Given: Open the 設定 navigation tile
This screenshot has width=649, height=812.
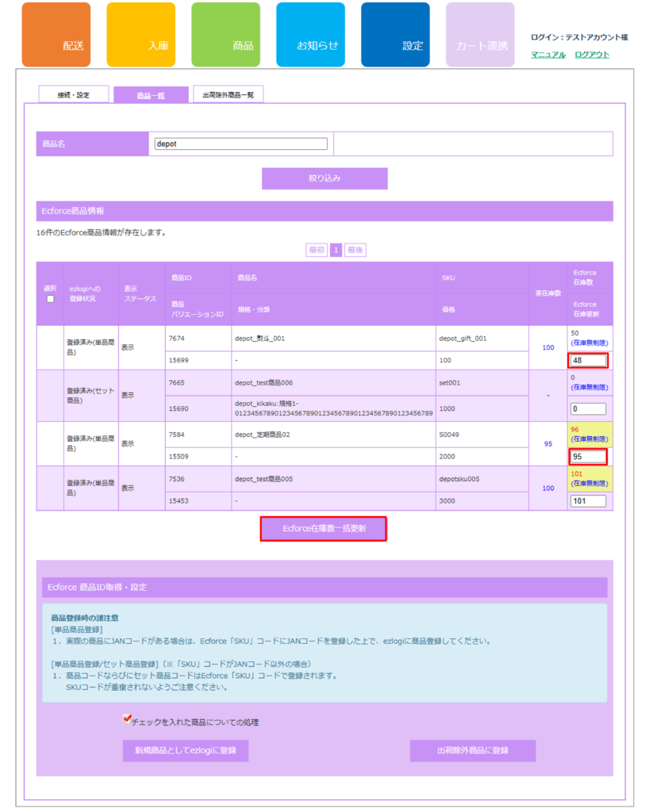Looking at the screenshot, I should click(395, 35).
